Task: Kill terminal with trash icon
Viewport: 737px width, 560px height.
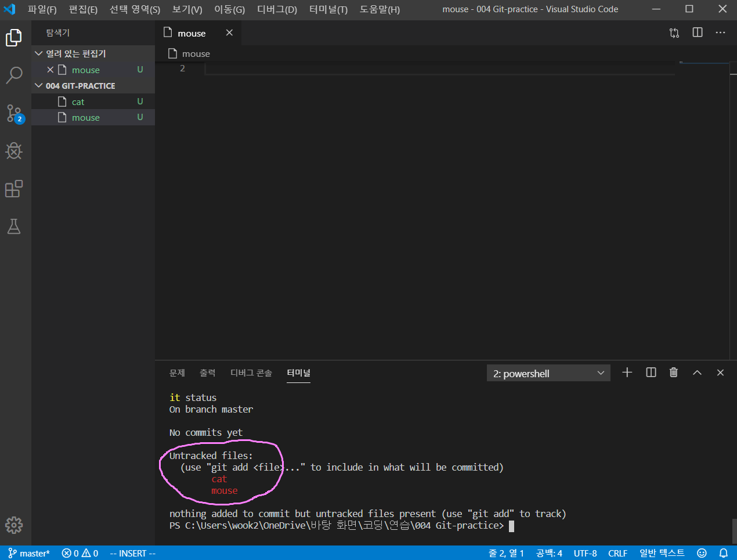Action: point(674,373)
